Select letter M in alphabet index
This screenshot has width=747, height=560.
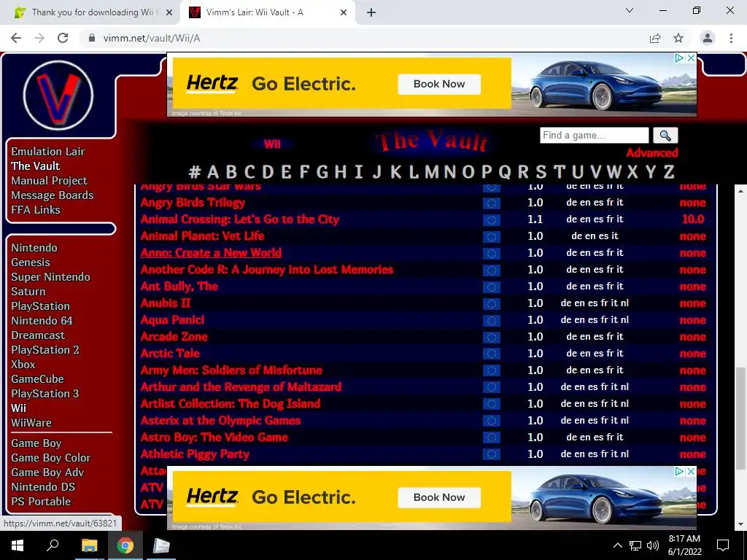431,171
